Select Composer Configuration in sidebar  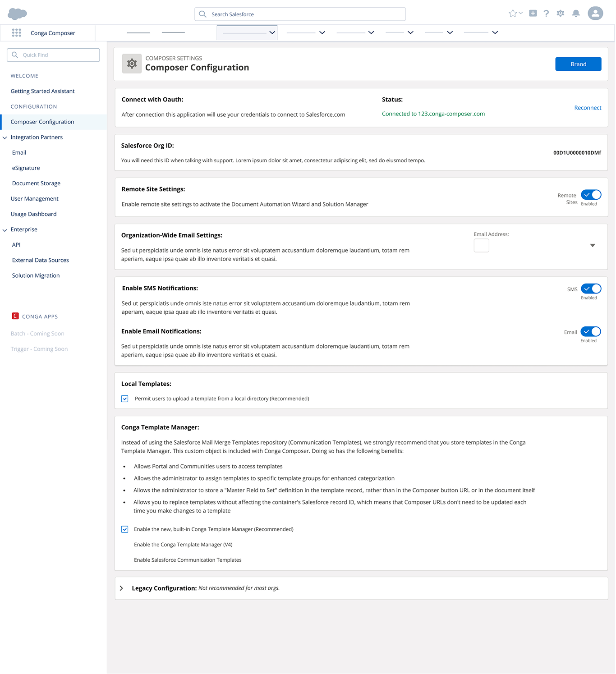(53, 122)
